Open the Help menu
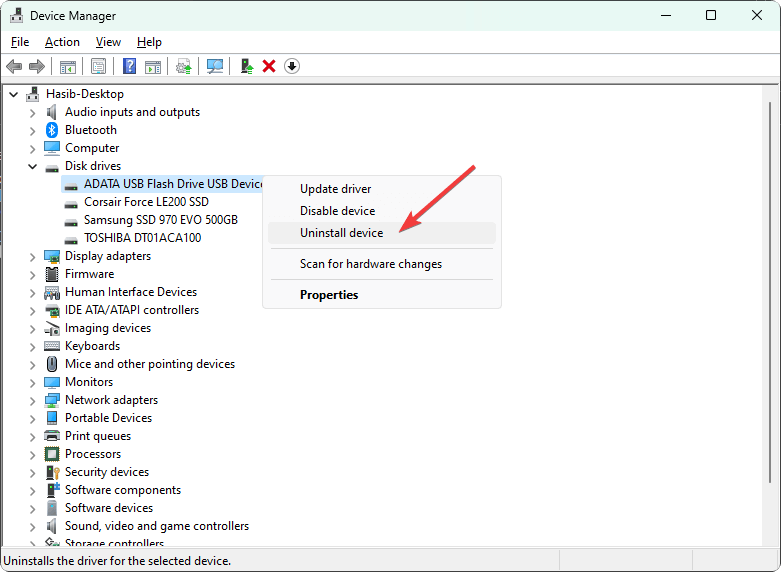 click(x=149, y=42)
